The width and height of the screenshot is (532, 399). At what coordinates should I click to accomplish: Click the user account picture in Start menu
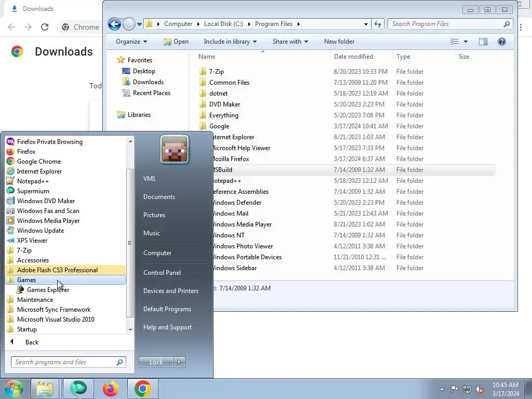point(175,149)
